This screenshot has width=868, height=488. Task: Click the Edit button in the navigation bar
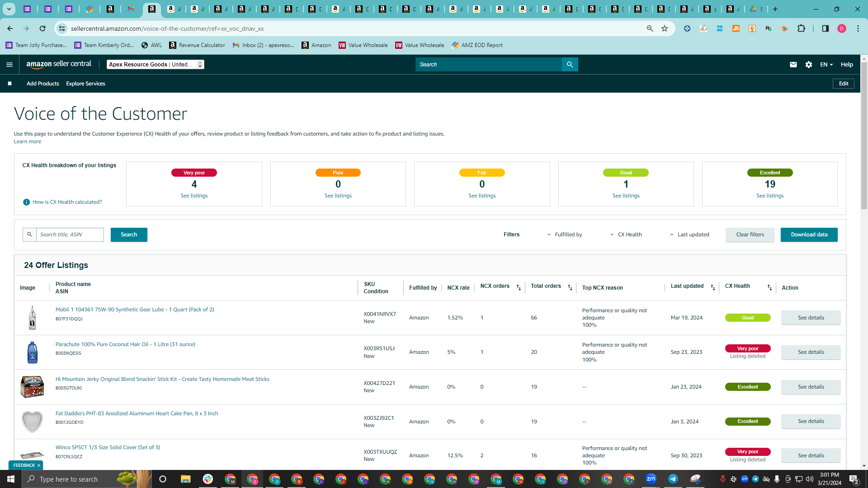844,84
